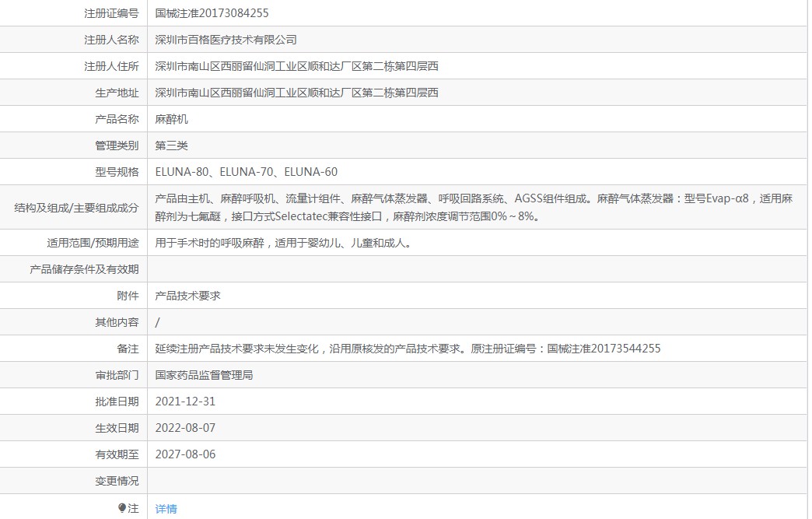
Task: Open the 详情 details link
Action: tap(166, 509)
